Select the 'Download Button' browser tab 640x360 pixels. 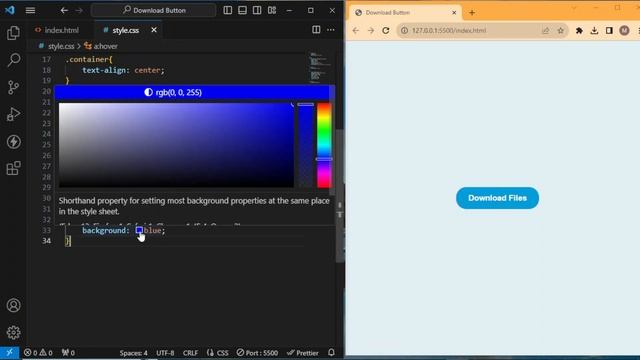[404, 13]
